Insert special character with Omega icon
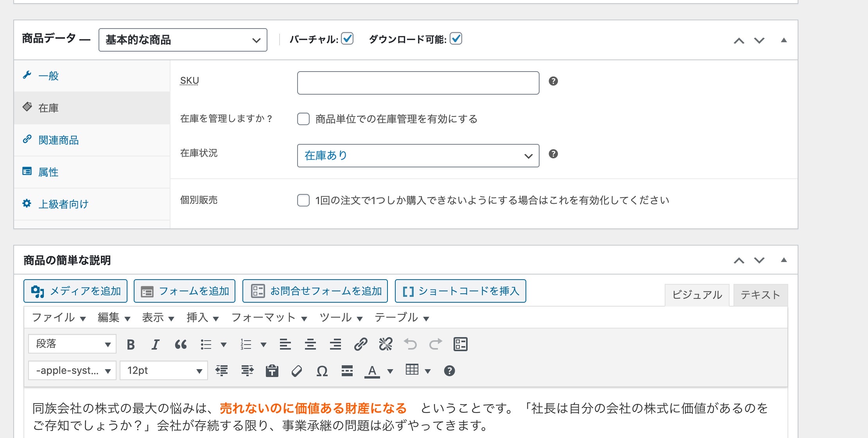Image resolution: width=868 pixels, height=438 pixels. coord(322,371)
